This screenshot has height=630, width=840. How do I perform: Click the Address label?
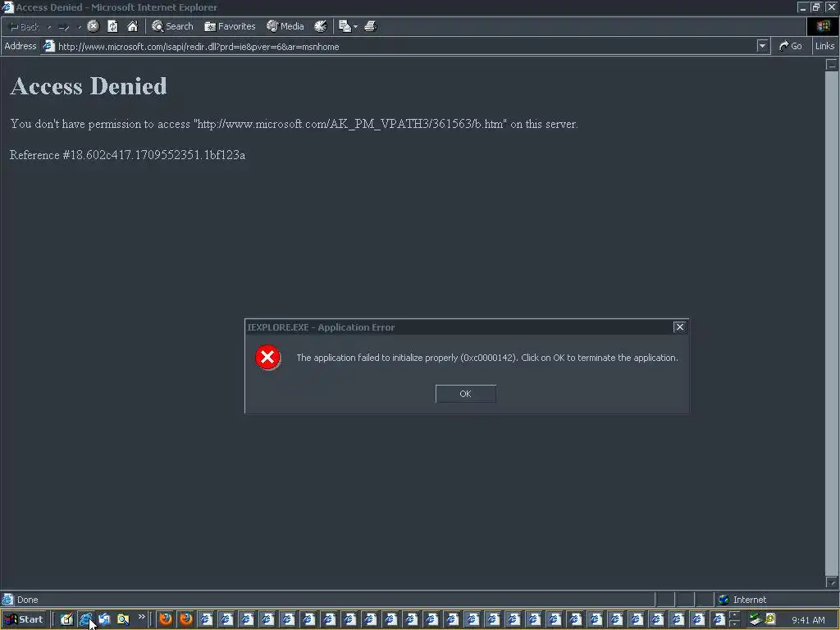point(21,46)
